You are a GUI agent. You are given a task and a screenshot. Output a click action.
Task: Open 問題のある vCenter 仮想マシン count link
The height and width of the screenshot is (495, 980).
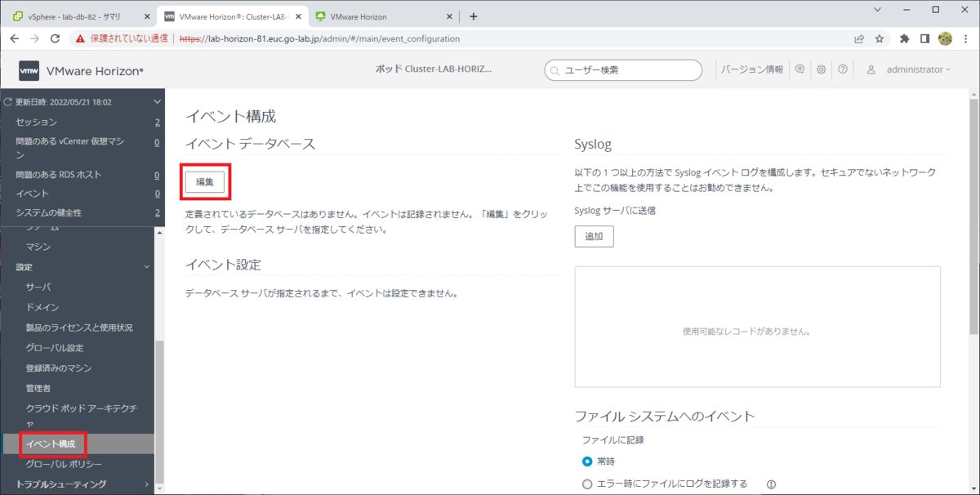tap(158, 142)
